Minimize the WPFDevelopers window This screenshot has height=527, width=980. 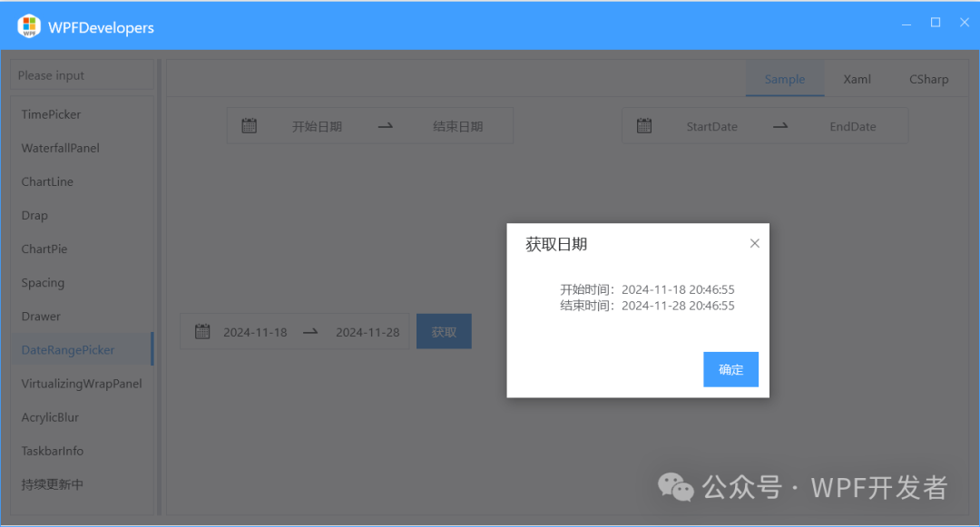click(906, 23)
